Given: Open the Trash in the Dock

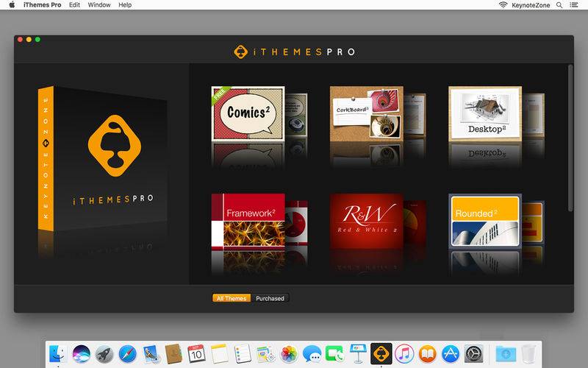Looking at the screenshot, I should tap(528, 354).
